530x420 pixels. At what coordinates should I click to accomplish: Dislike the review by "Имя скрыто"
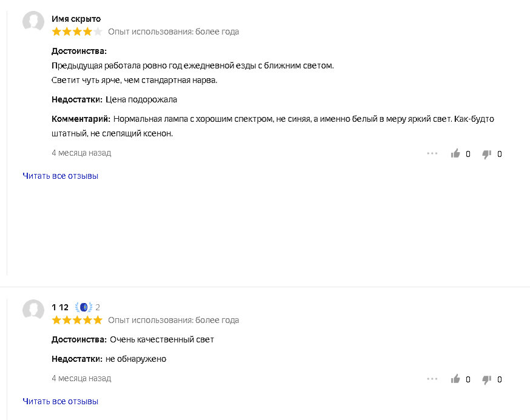(486, 154)
